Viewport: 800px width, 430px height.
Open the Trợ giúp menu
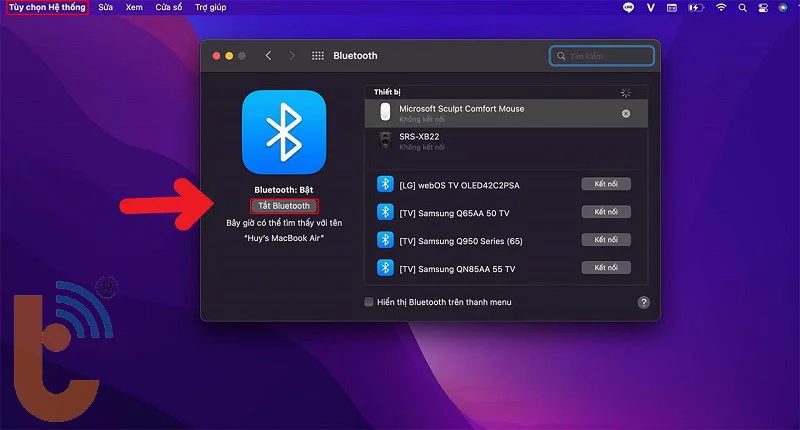pos(211,7)
